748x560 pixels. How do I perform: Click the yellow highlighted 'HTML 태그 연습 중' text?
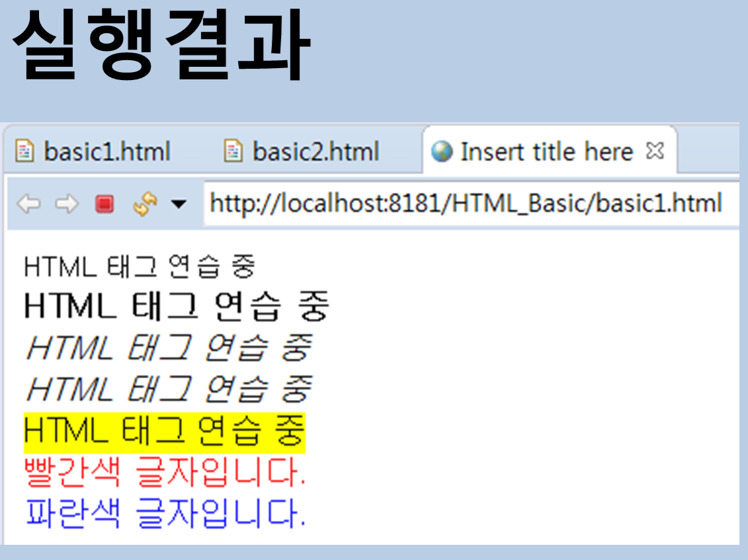(165, 432)
